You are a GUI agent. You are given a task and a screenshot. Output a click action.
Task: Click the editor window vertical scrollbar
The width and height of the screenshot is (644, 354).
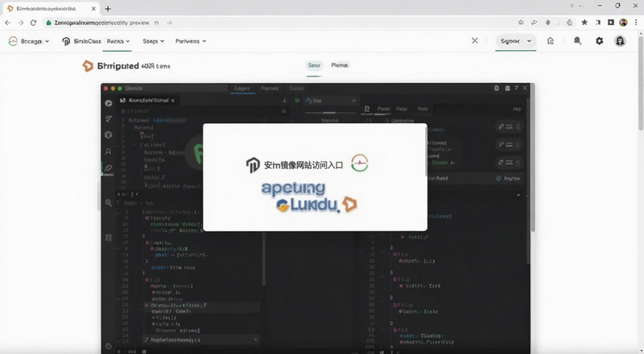click(x=532, y=158)
